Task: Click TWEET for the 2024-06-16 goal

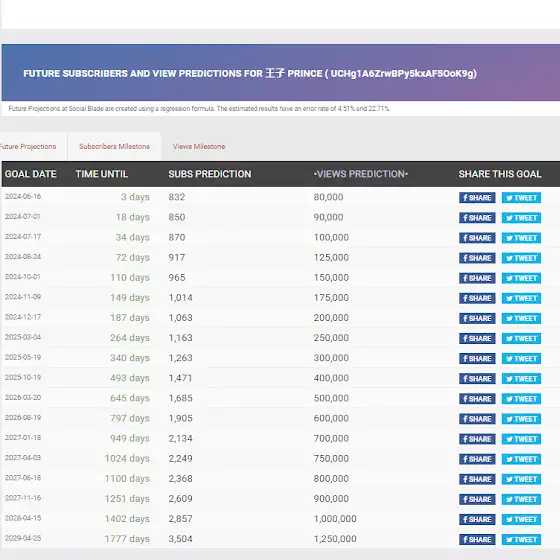Action: (x=521, y=198)
